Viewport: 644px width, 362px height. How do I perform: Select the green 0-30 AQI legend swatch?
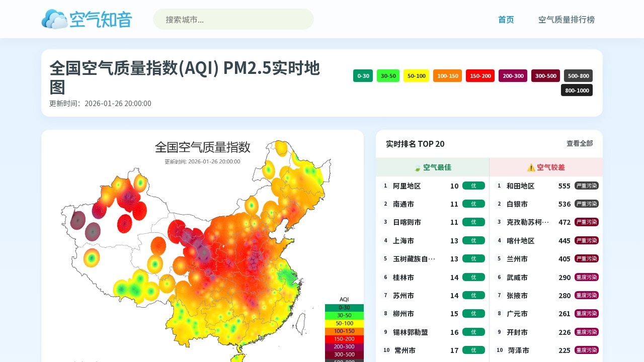[x=363, y=76]
